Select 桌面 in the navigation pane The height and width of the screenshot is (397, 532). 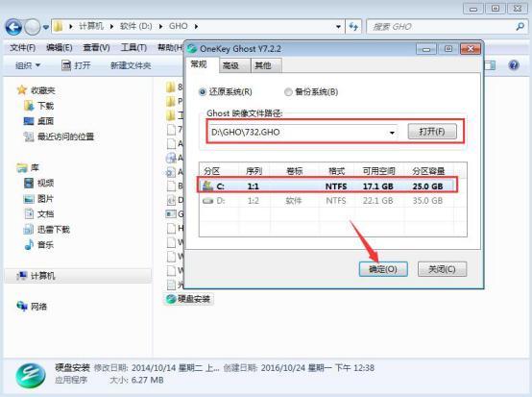pos(39,121)
